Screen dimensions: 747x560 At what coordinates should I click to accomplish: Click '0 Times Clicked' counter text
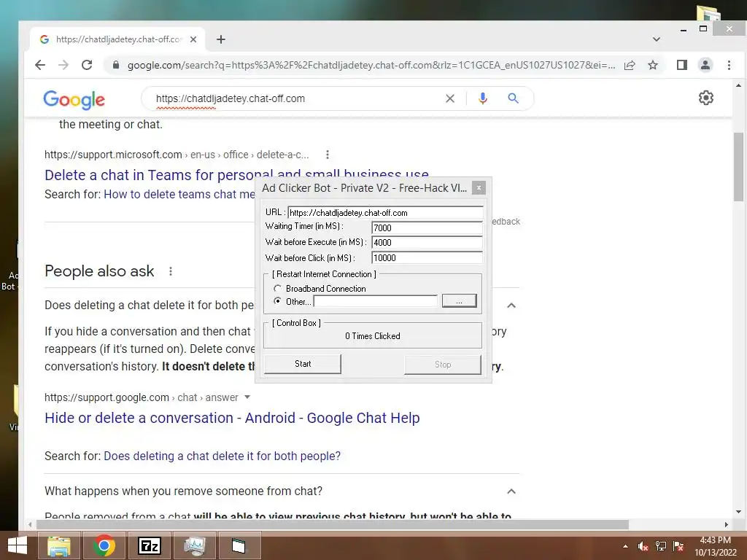[x=373, y=336]
